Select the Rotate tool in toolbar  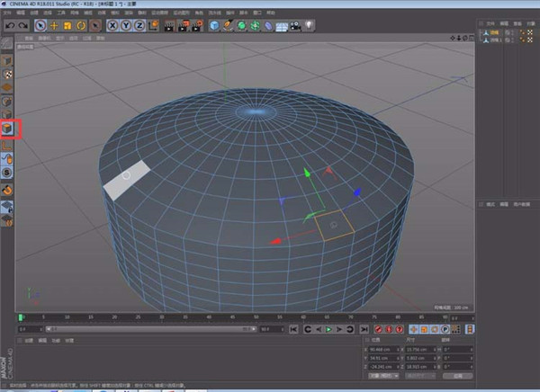pyautogui.click(x=81, y=26)
